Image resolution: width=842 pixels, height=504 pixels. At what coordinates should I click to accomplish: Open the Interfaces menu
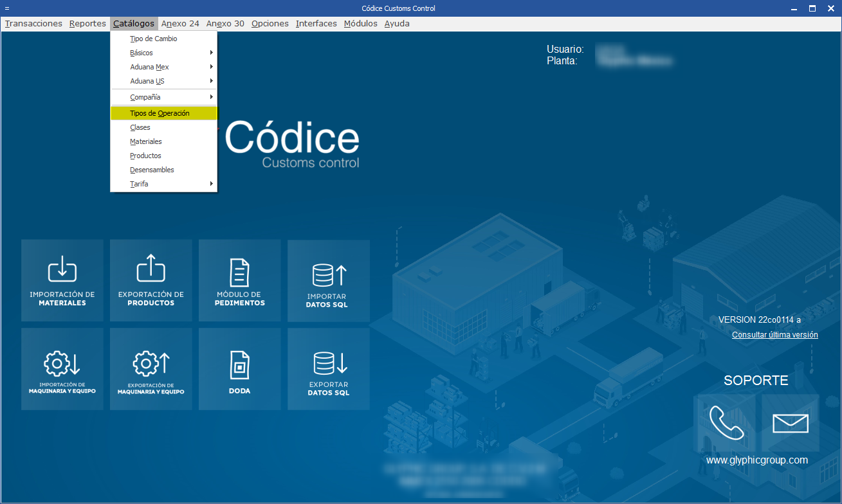pos(316,24)
